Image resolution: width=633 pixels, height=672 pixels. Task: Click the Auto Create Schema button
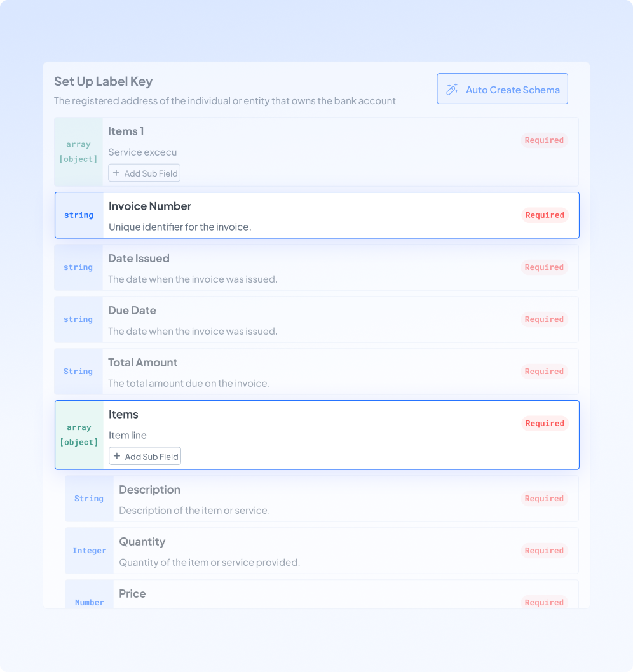pos(502,89)
